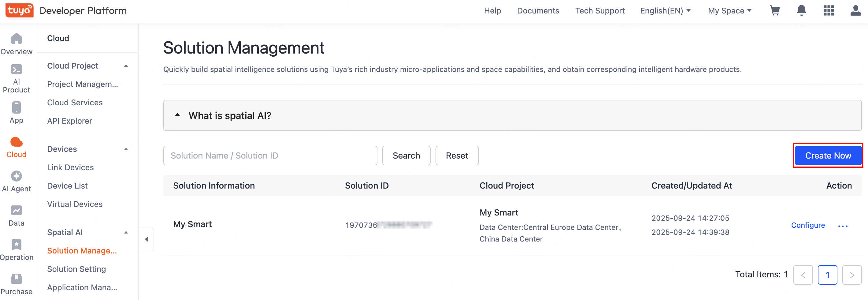Image resolution: width=868 pixels, height=300 pixels.
Task: Go to Overview in the sidebar
Action: pos(16,44)
